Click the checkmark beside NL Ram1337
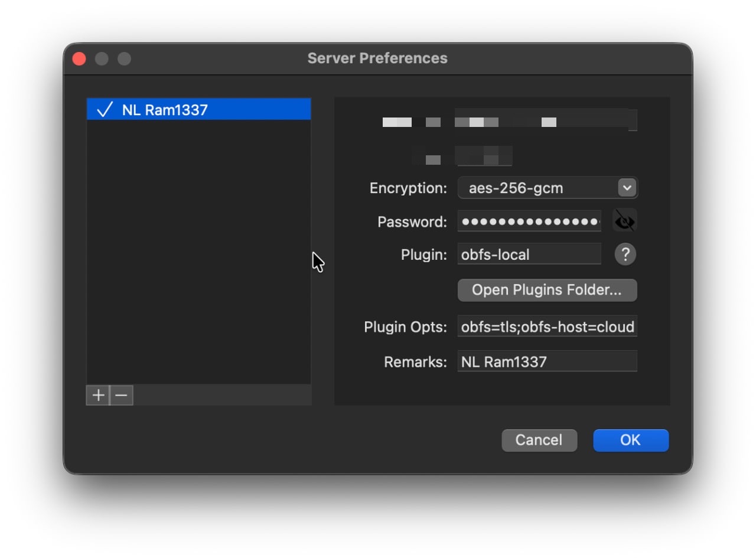This screenshot has width=756, height=558. click(x=105, y=109)
